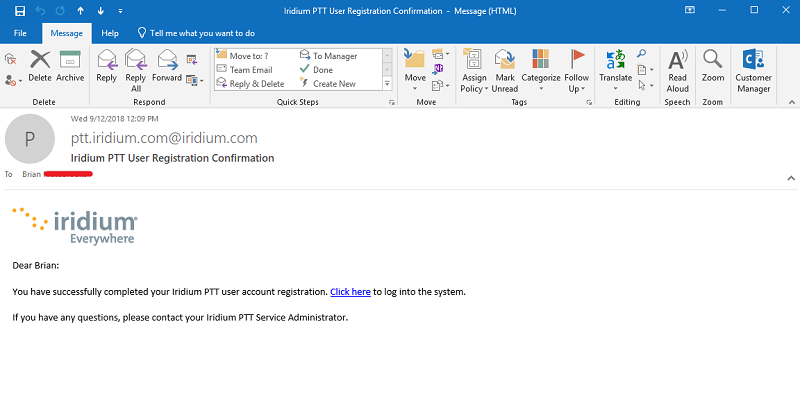
Task: Select the Team Email quick step
Action: coord(245,69)
